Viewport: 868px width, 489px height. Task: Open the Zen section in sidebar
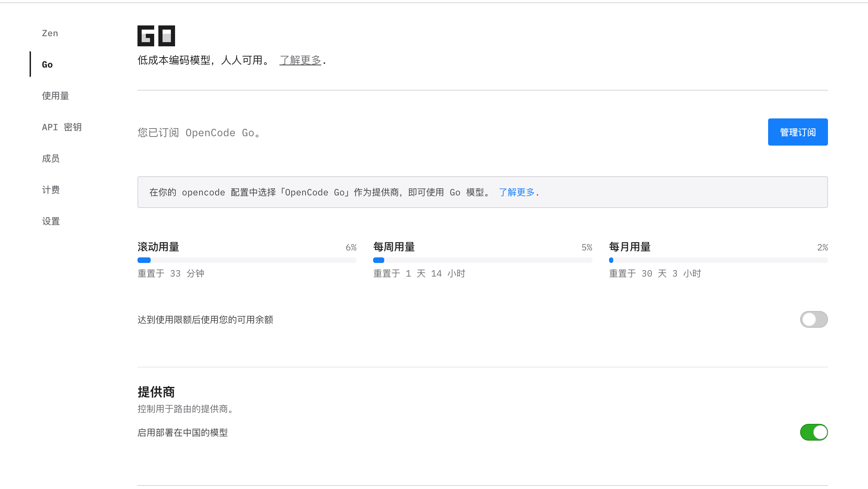(x=50, y=33)
